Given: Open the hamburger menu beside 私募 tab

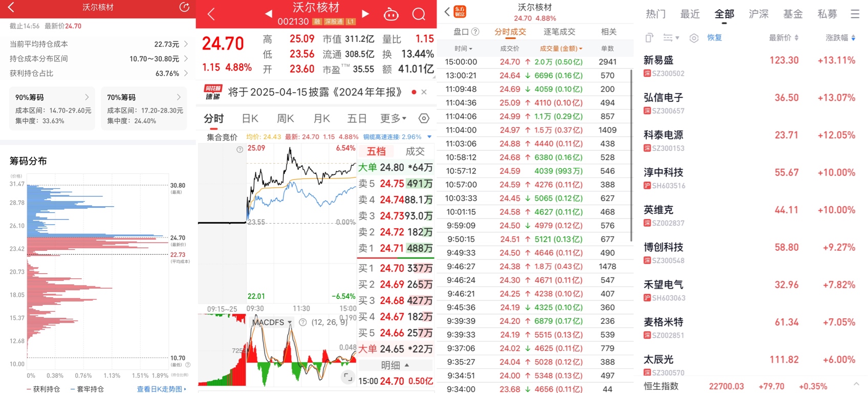Looking at the screenshot, I should point(855,14).
